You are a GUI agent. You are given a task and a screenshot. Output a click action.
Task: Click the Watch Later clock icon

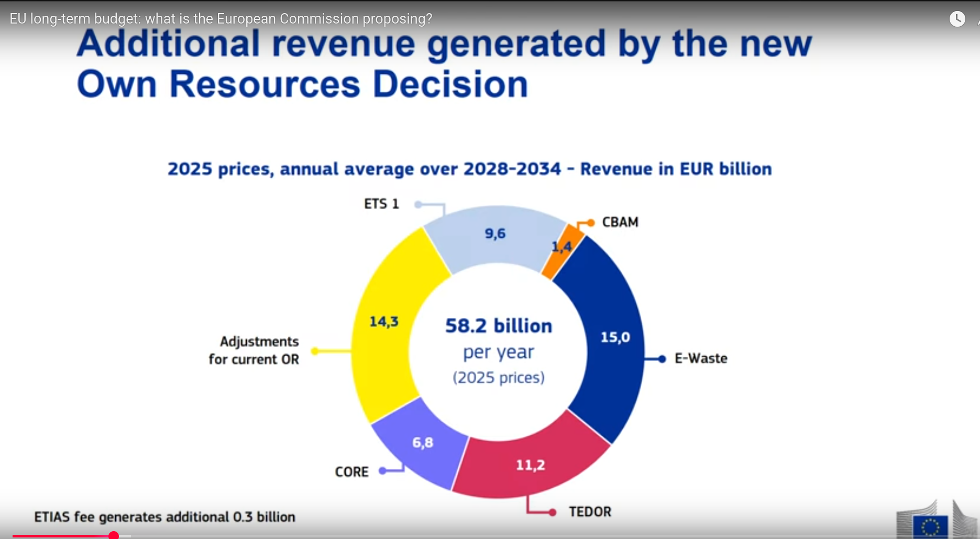(x=957, y=19)
